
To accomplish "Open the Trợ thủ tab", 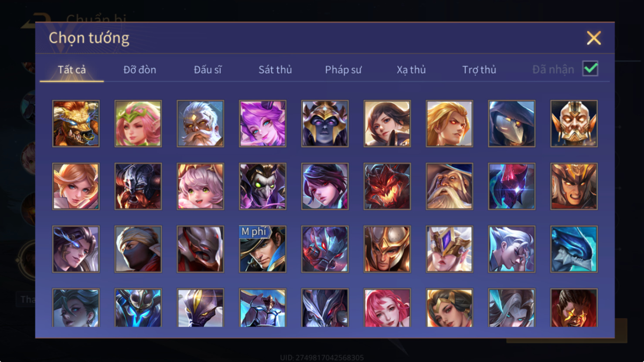I will click(x=479, y=70).
